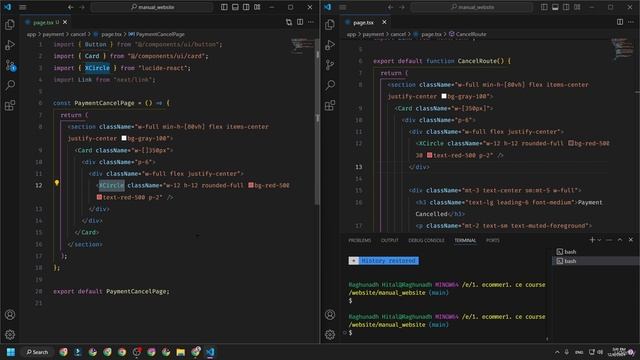Customize layout in left window
Viewport: 640px width, 360px height.
(x=257, y=7)
